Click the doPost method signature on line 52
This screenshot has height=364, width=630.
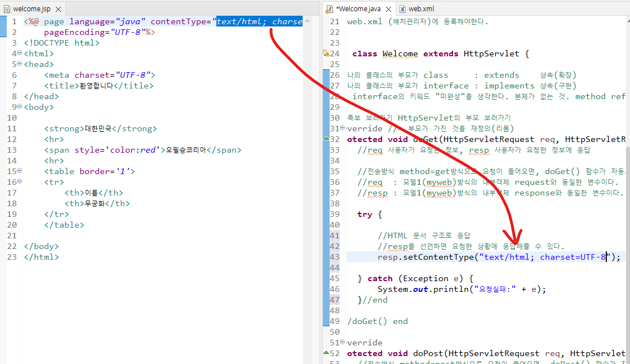(486, 353)
